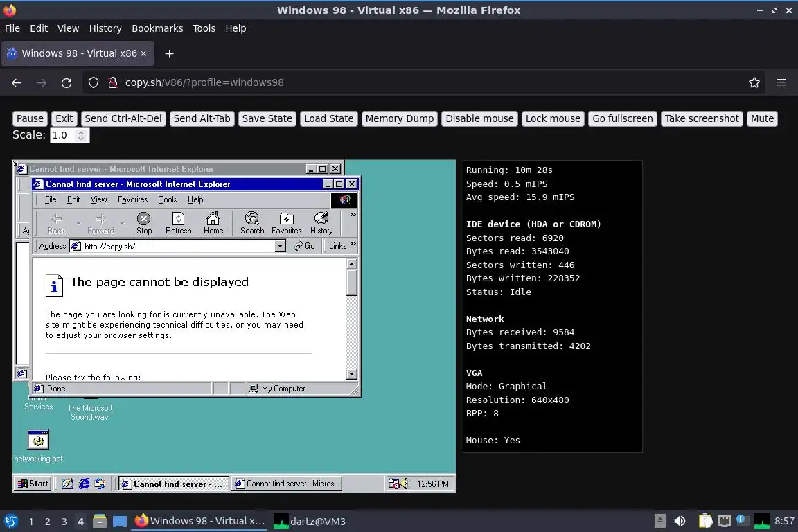Open the Edit menu in Internet Explorer
The height and width of the screenshot is (532, 798).
click(x=73, y=199)
